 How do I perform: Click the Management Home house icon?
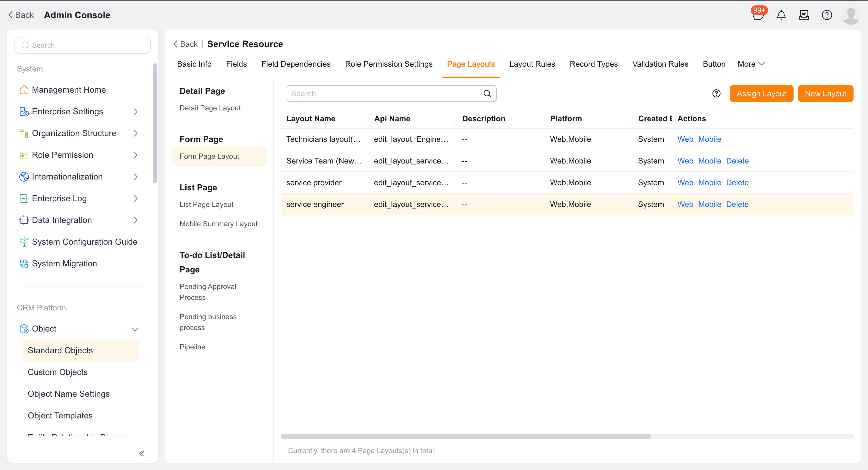[x=24, y=90]
